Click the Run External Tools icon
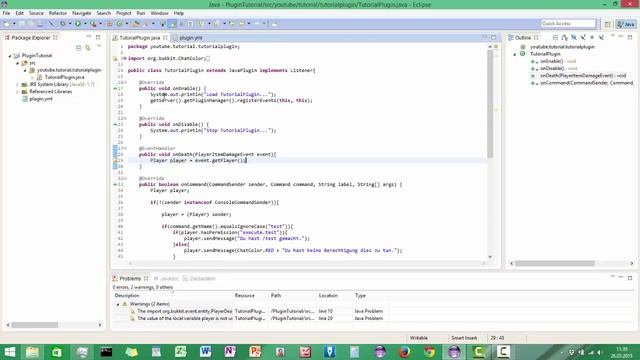The image size is (640, 360). 93,24
